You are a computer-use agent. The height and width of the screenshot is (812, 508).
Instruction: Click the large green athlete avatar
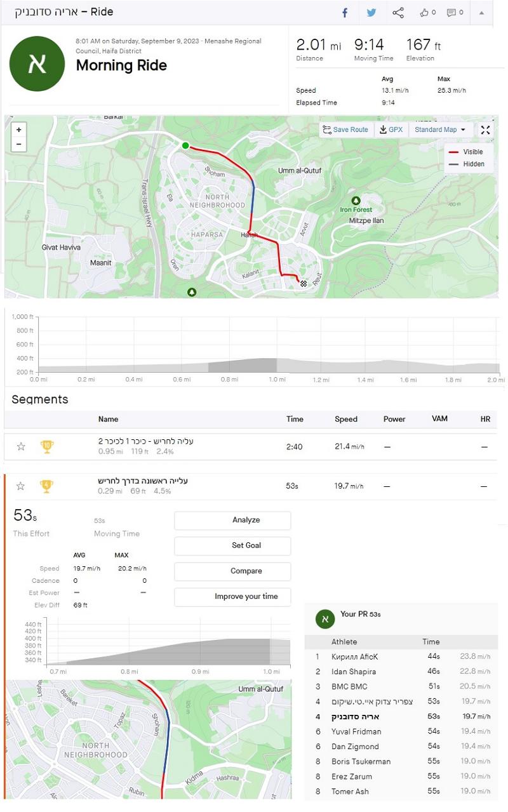click(37, 64)
